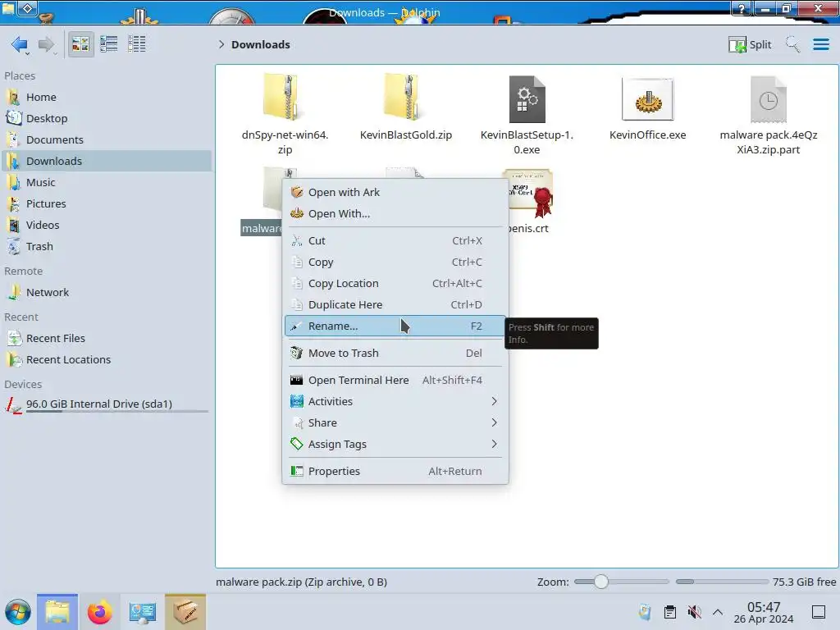The image size is (840, 630).
Task: Choose Duplicate Here
Action: pos(395,305)
